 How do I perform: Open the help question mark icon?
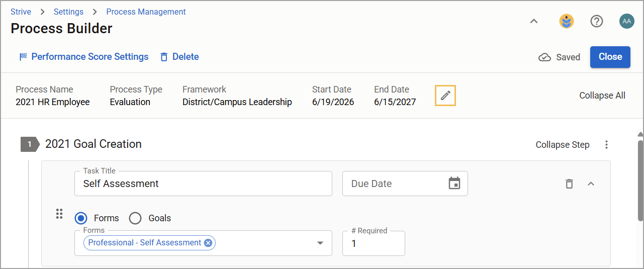pyautogui.click(x=596, y=21)
